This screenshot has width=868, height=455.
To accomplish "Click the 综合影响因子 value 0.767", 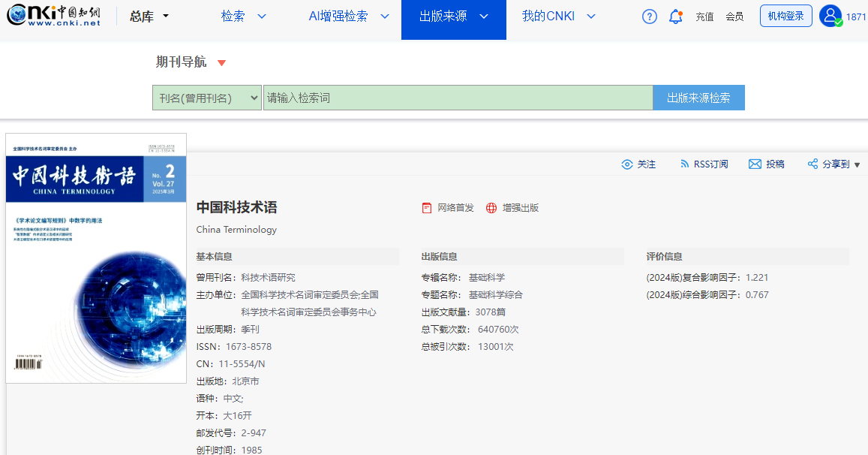I will 757,295.
